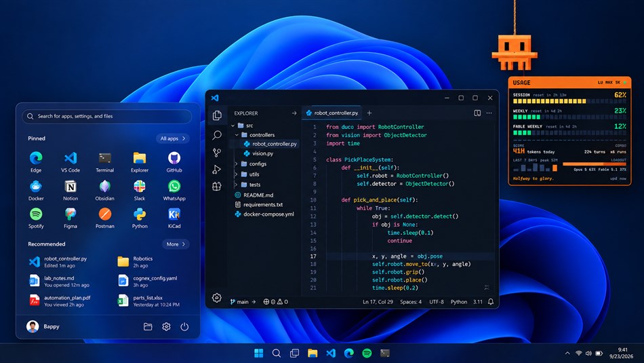The width and height of the screenshot is (644, 363).
Task: Select robot_controller.py in file tree
Action: 270,144
